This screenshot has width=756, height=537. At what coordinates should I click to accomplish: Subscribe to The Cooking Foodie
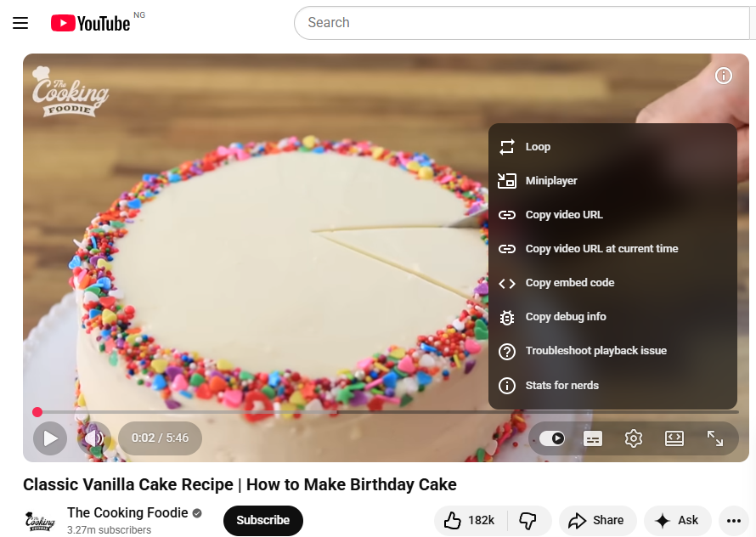(262, 520)
